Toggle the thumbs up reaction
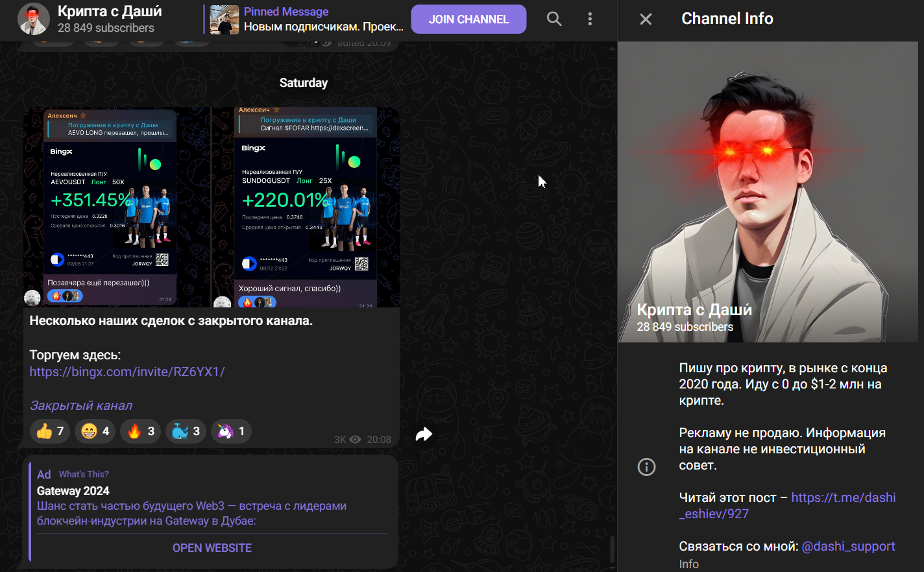This screenshot has height=572, width=924. [50, 431]
